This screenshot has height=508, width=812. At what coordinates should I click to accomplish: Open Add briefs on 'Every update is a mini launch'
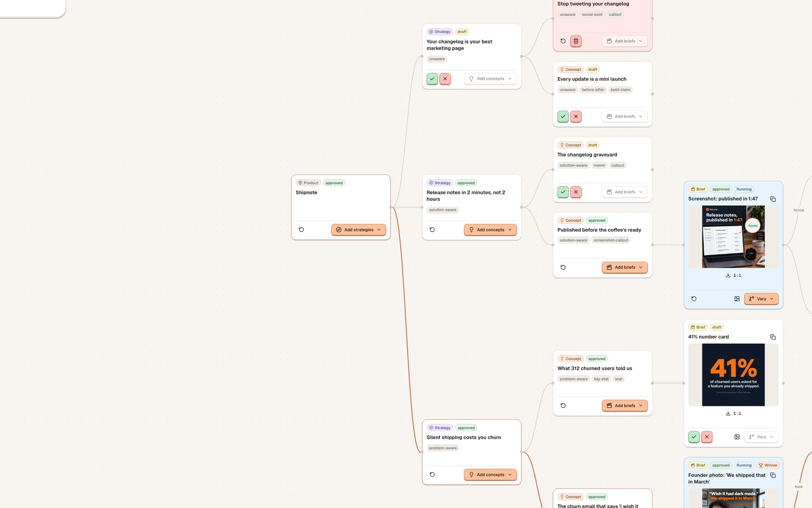point(624,117)
